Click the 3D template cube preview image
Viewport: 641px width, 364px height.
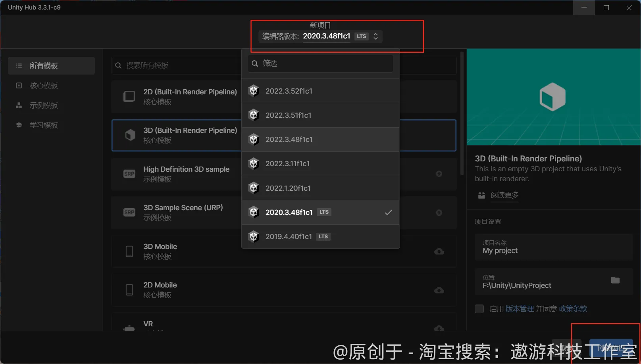pos(552,97)
